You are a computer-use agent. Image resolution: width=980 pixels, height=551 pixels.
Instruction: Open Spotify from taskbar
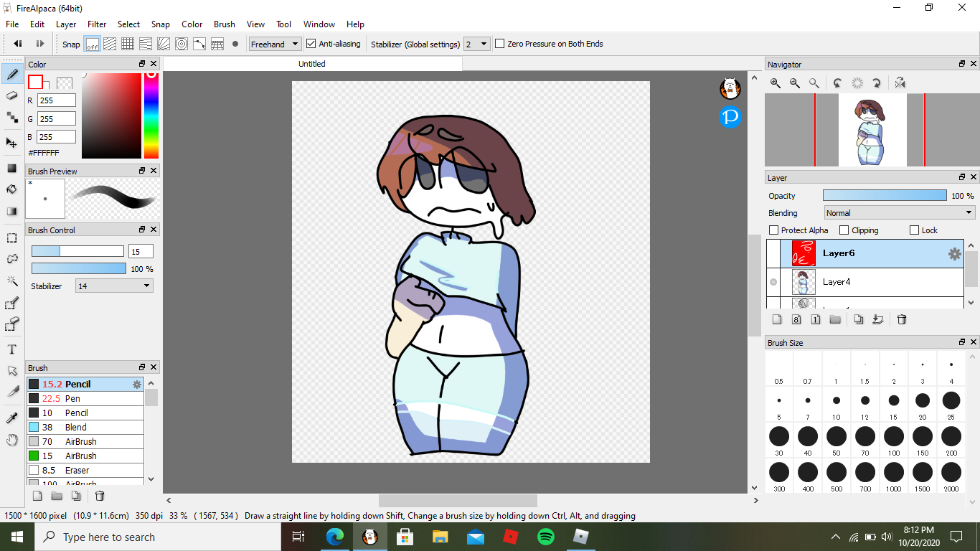(546, 537)
